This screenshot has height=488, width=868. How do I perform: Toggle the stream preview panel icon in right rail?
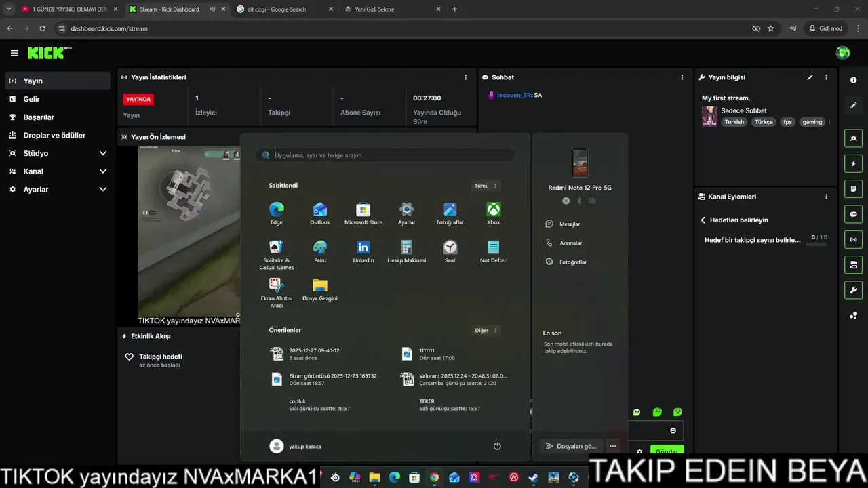[x=853, y=138]
